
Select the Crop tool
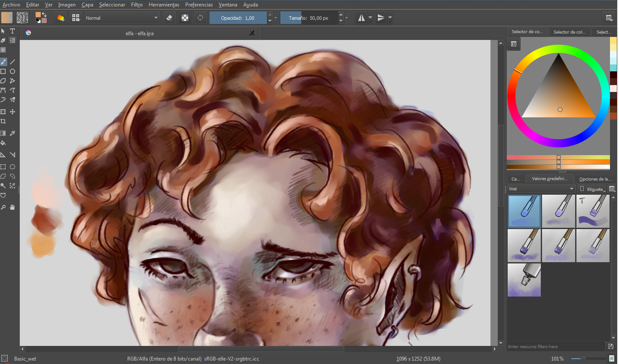pos(3,121)
